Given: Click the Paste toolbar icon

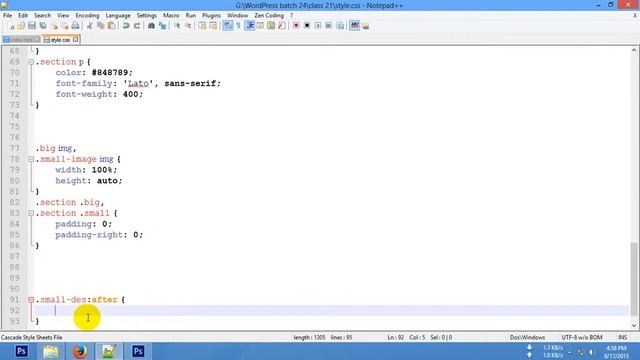Looking at the screenshot, I should 111,26.
